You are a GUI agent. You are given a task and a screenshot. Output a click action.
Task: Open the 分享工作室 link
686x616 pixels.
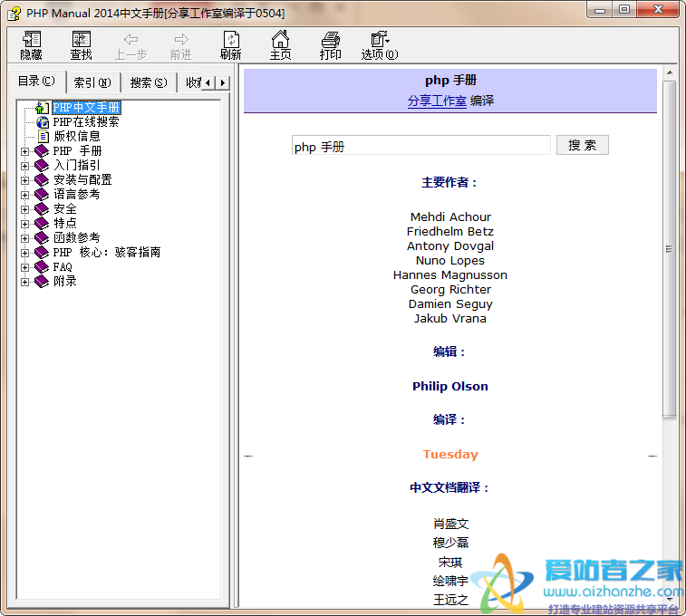(437, 101)
